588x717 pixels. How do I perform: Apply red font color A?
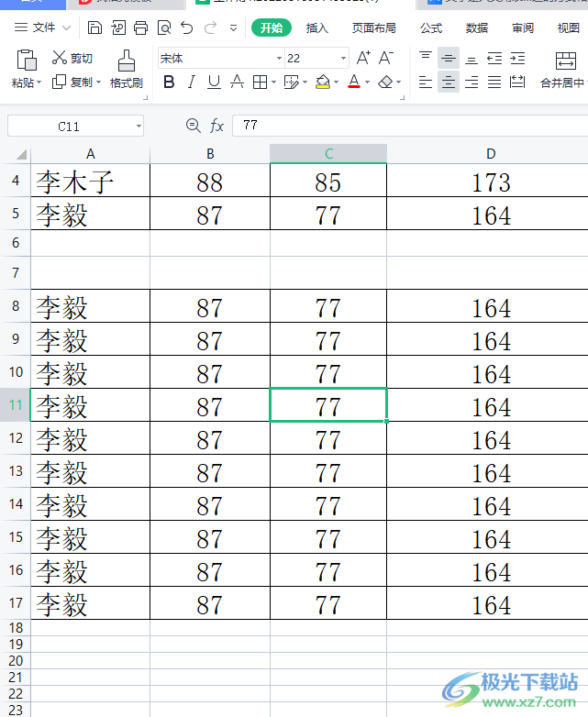[x=354, y=83]
